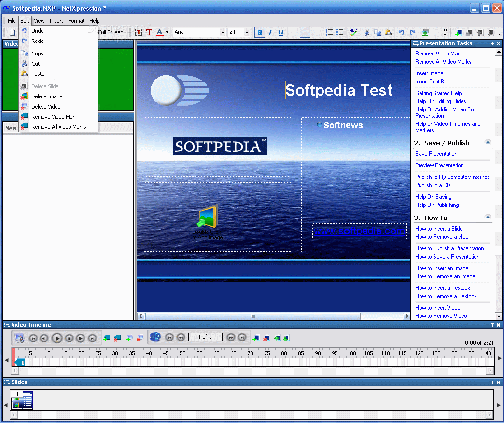Click the add slide icon in top toolbar
The height and width of the screenshot is (423, 504).
(458, 32)
